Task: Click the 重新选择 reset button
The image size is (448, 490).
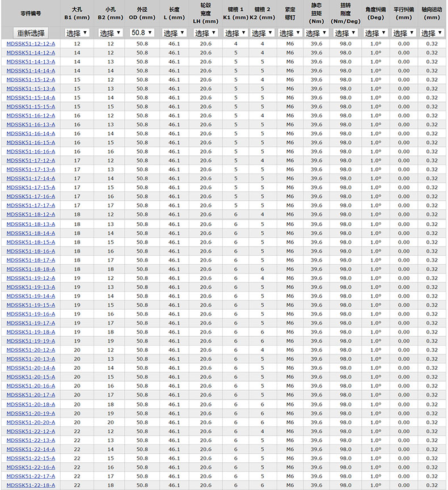Action: click(31, 33)
